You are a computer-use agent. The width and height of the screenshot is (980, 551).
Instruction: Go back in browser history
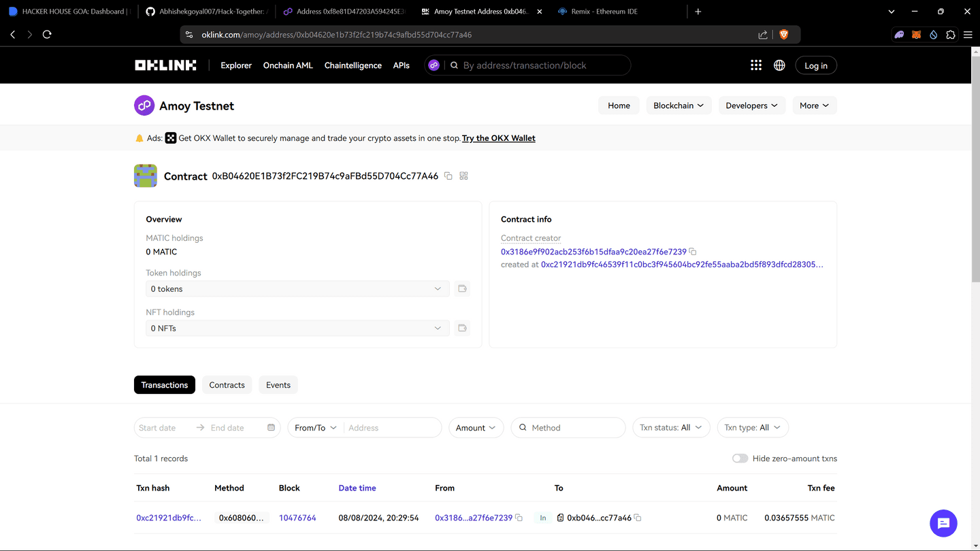pos(13,34)
